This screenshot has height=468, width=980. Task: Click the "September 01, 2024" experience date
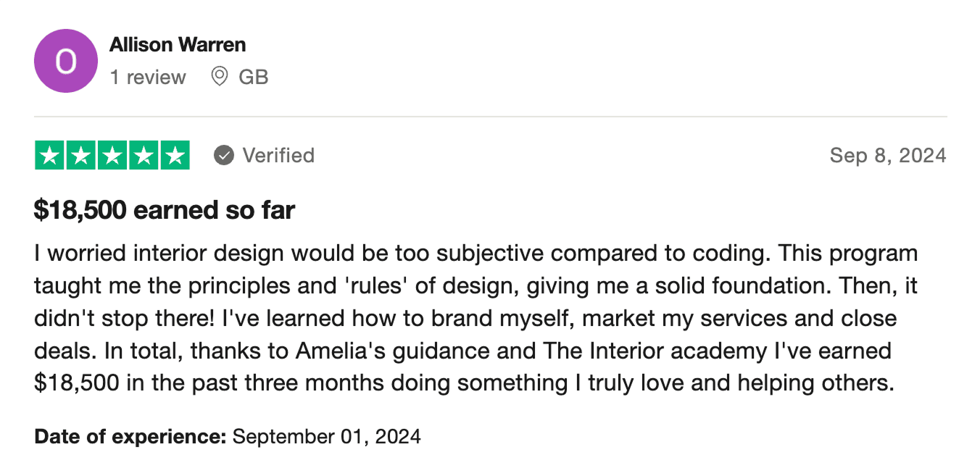[327, 436]
